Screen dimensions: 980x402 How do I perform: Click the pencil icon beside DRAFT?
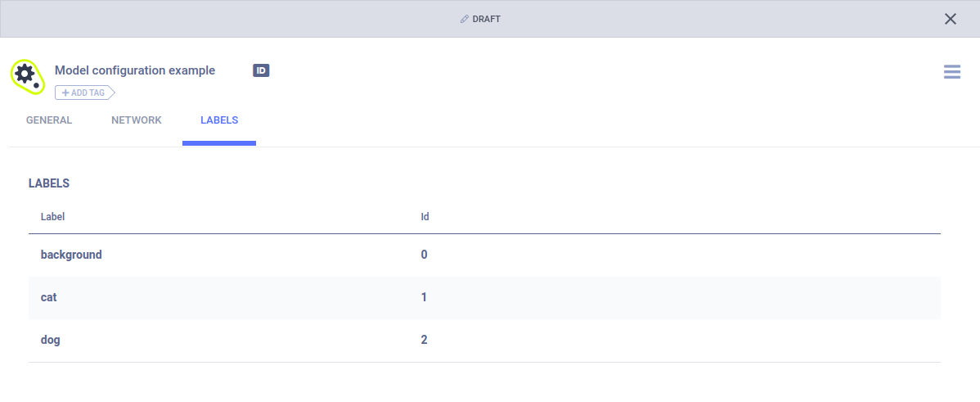pos(465,19)
